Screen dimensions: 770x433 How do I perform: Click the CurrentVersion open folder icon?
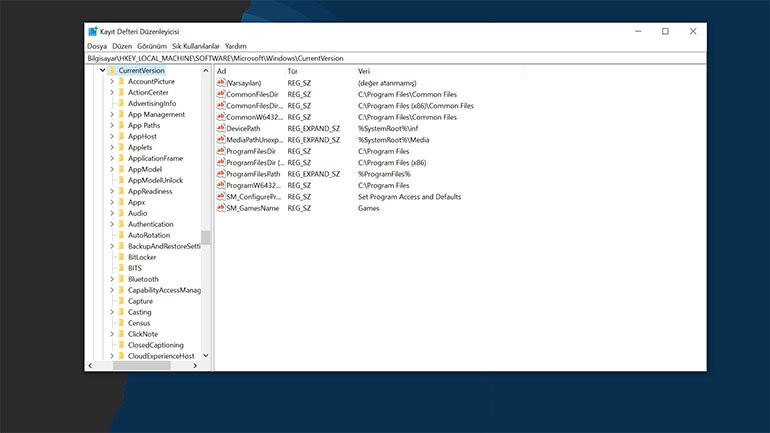(x=111, y=71)
